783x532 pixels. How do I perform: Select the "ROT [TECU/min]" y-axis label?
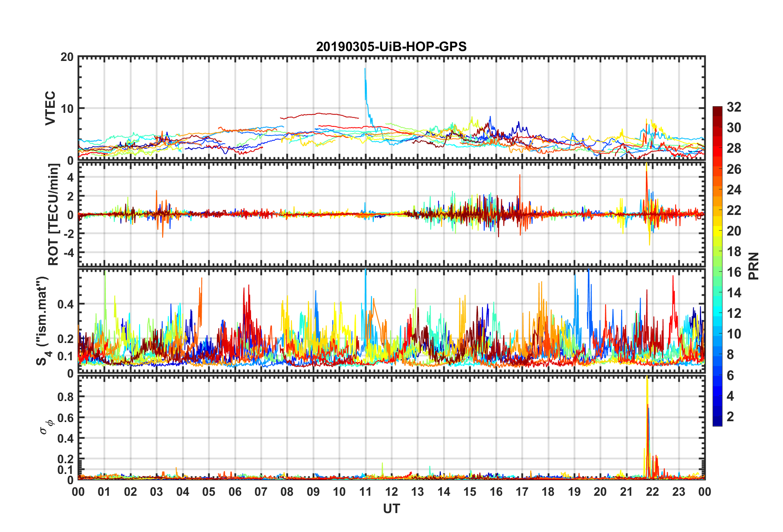pos(54,215)
